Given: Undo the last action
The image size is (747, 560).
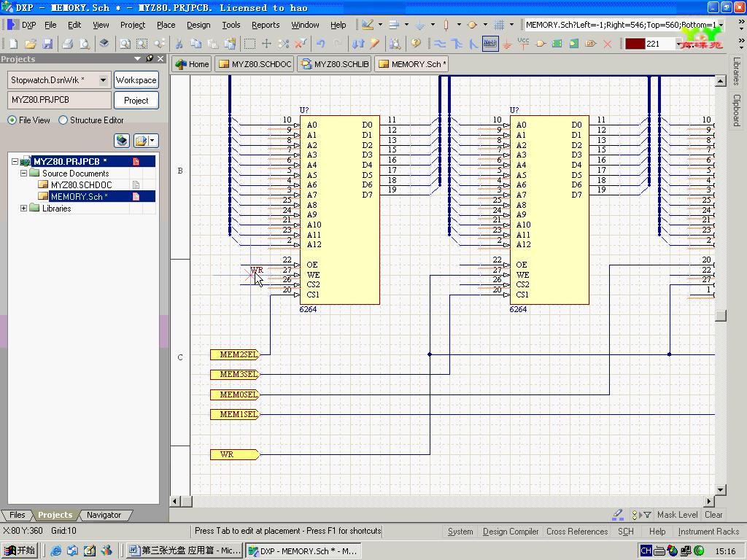Looking at the screenshot, I should tap(321, 44).
